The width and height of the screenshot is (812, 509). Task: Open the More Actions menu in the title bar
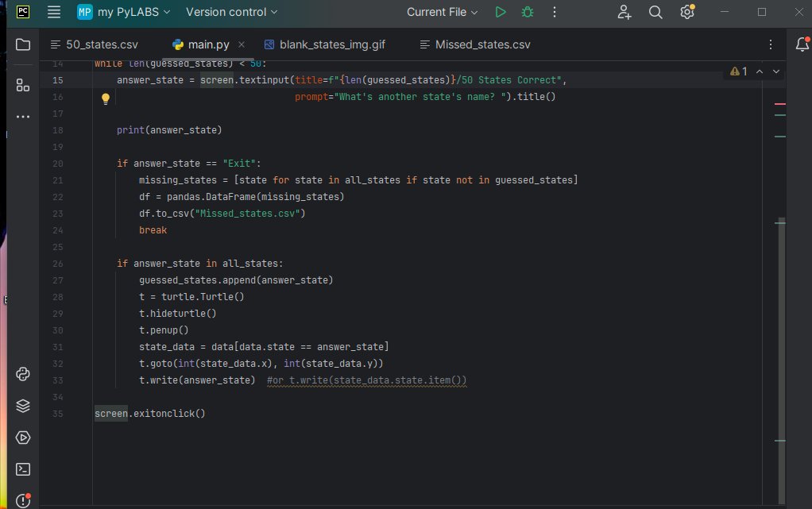[x=554, y=12]
